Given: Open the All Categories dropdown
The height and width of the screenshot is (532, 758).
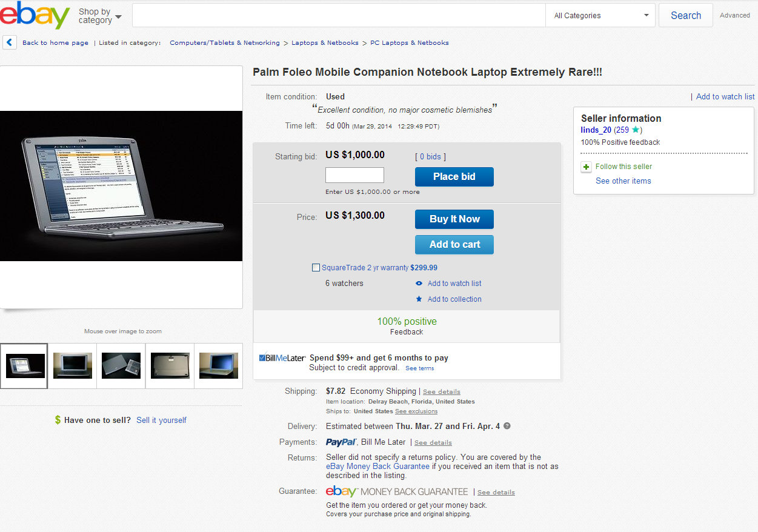Looking at the screenshot, I should (x=600, y=16).
